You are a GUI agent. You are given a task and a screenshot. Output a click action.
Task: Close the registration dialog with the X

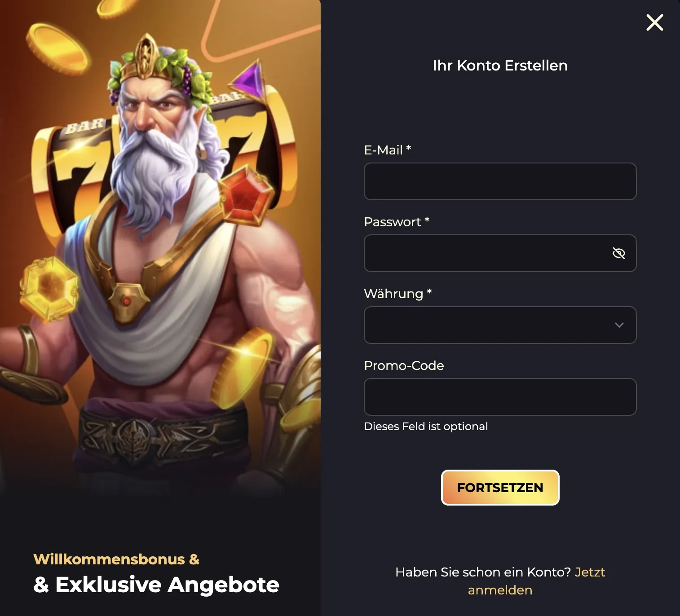point(654,22)
